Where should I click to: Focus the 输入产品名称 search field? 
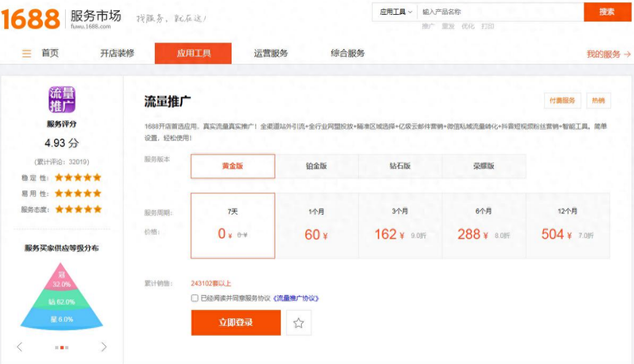(501, 12)
